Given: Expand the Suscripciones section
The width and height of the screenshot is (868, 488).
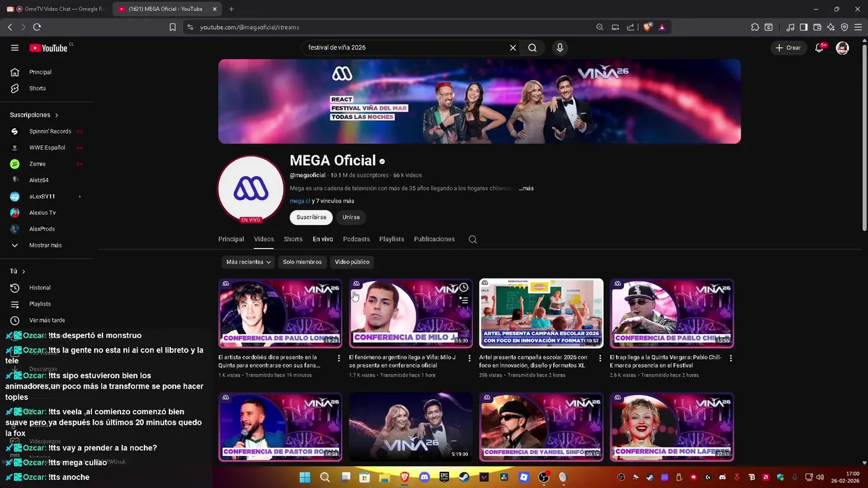Looking at the screenshot, I should click(x=34, y=115).
